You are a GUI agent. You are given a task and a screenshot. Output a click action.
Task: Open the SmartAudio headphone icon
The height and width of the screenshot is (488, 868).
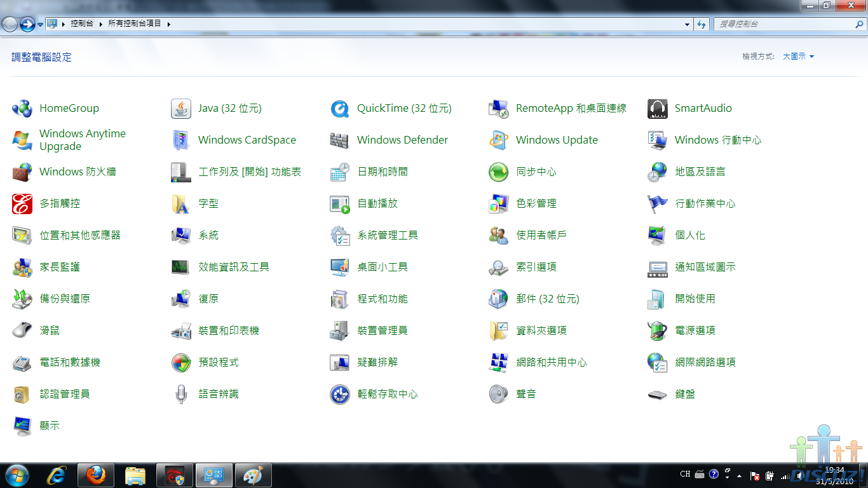tap(658, 109)
